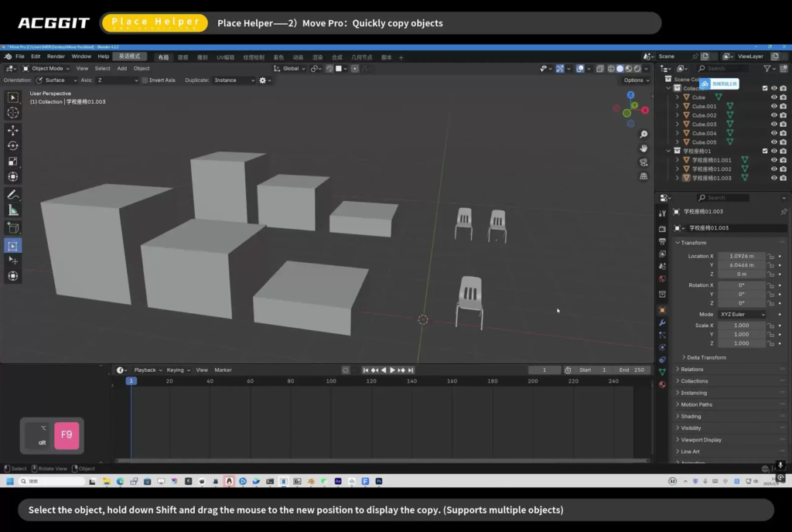792x532 pixels.
Task: Open the timeline Marker menu
Action: tap(223, 370)
